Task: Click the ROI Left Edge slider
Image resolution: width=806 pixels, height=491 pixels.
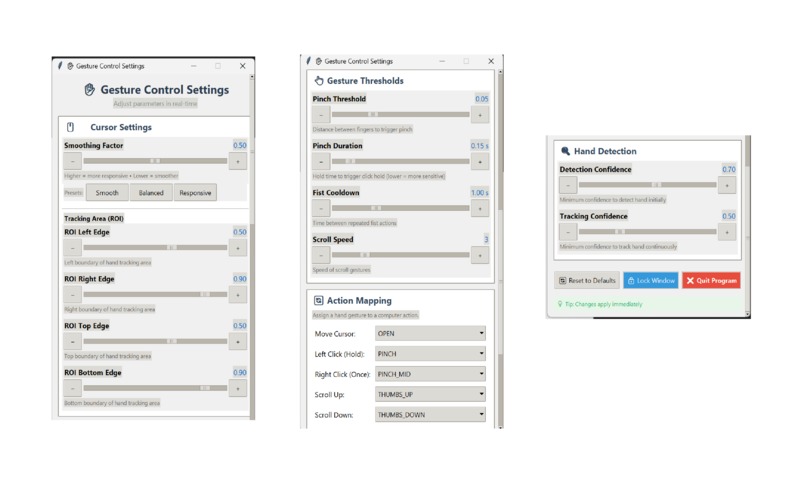Action: (x=155, y=248)
